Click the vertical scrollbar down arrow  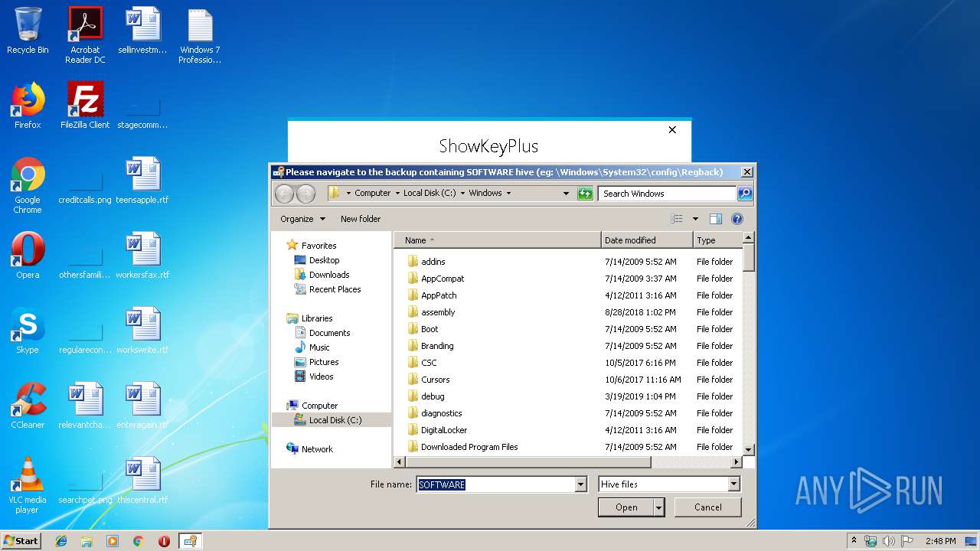click(x=749, y=450)
